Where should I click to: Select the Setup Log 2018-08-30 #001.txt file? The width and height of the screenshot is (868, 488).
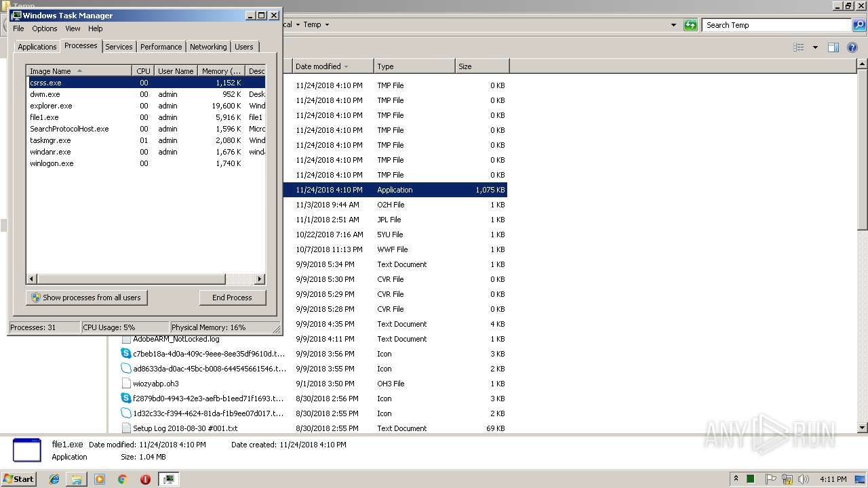coord(185,428)
